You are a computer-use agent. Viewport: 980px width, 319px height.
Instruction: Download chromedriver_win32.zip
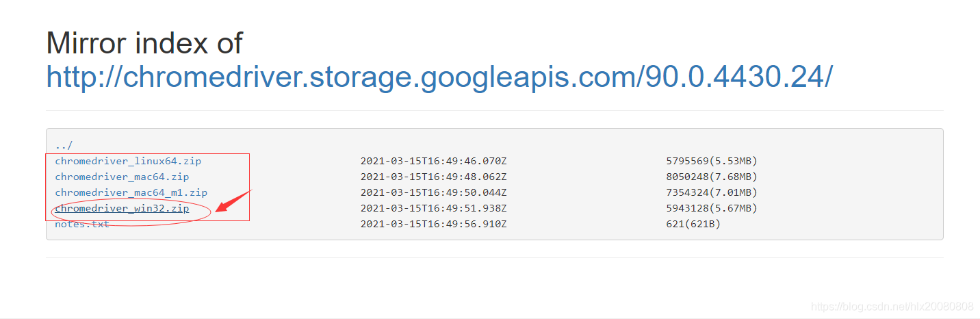pos(122,208)
